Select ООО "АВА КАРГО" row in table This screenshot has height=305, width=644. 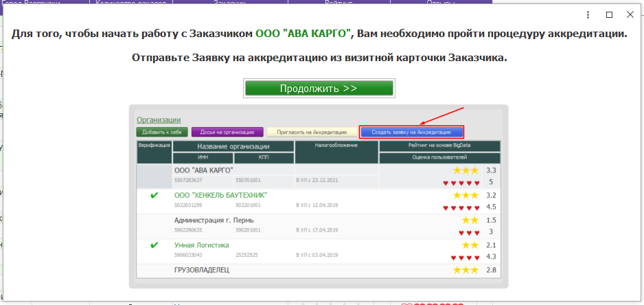coord(319,177)
